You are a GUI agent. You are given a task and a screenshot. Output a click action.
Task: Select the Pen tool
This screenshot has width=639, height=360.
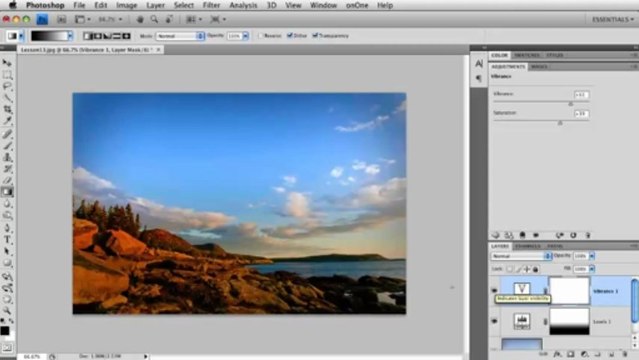[7, 227]
